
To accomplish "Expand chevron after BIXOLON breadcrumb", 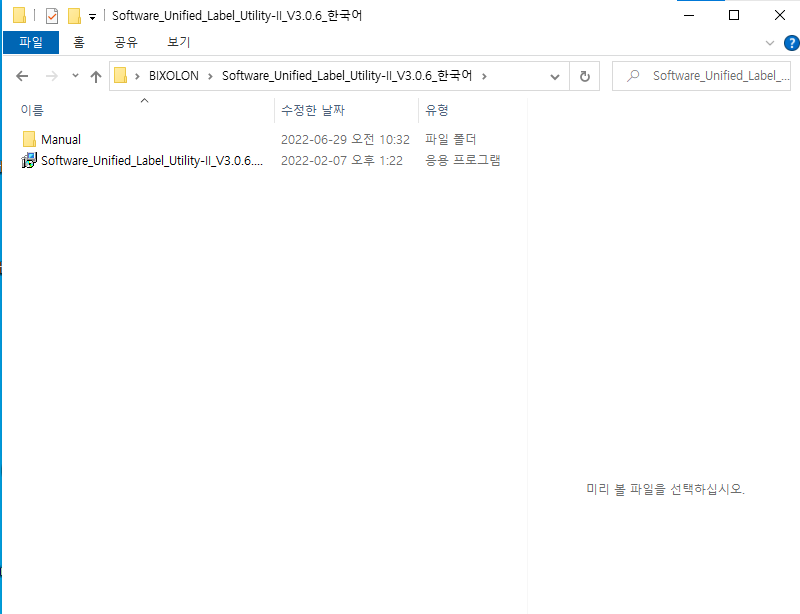I will click(x=210, y=76).
